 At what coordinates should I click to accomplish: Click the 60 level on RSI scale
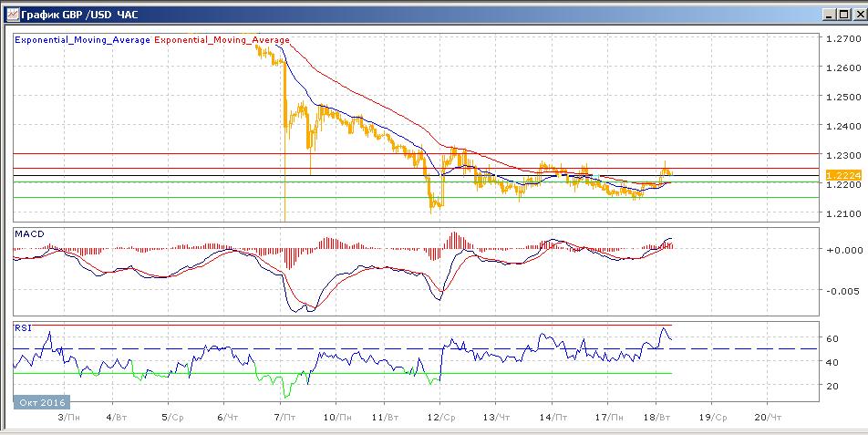click(x=832, y=338)
